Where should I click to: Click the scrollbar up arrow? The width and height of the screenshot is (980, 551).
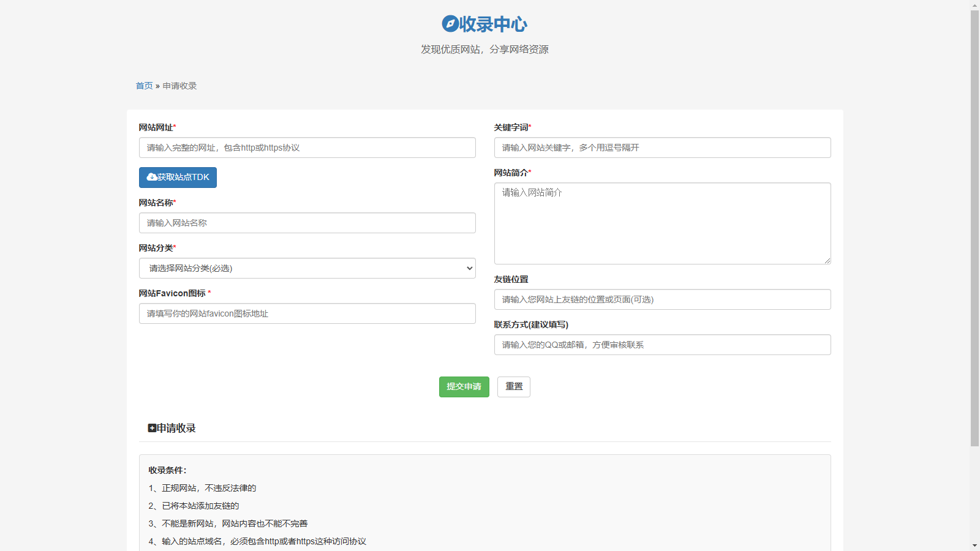point(974,5)
